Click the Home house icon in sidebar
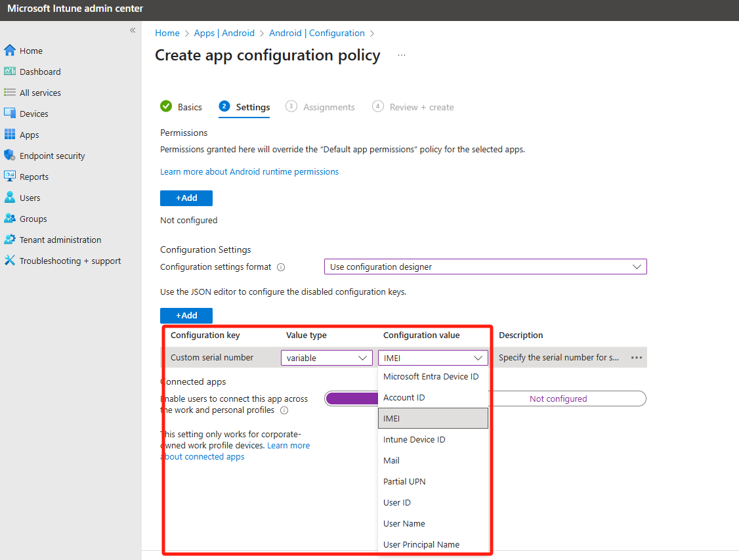 9,51
